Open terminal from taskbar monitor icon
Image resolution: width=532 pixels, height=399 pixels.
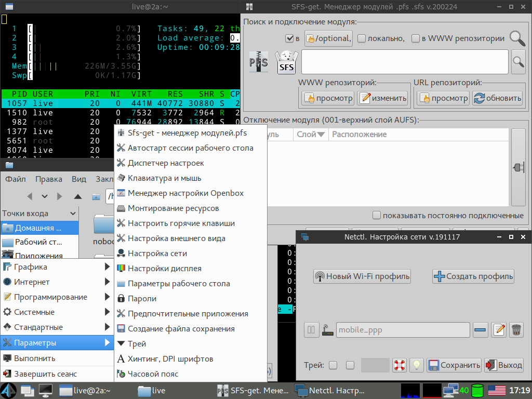(46, 390)
